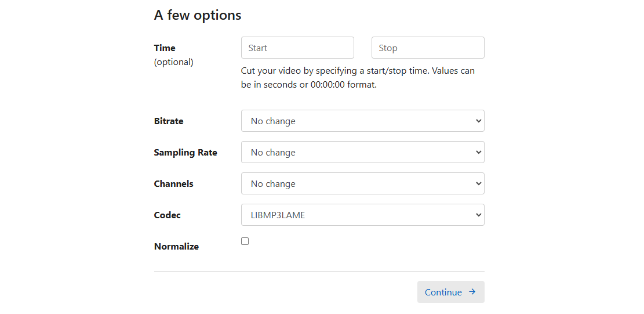Enable the Normalize checkbox
The width and height of the screenshot is (644, 314).
pyautogui.click(x=245, y=241)
